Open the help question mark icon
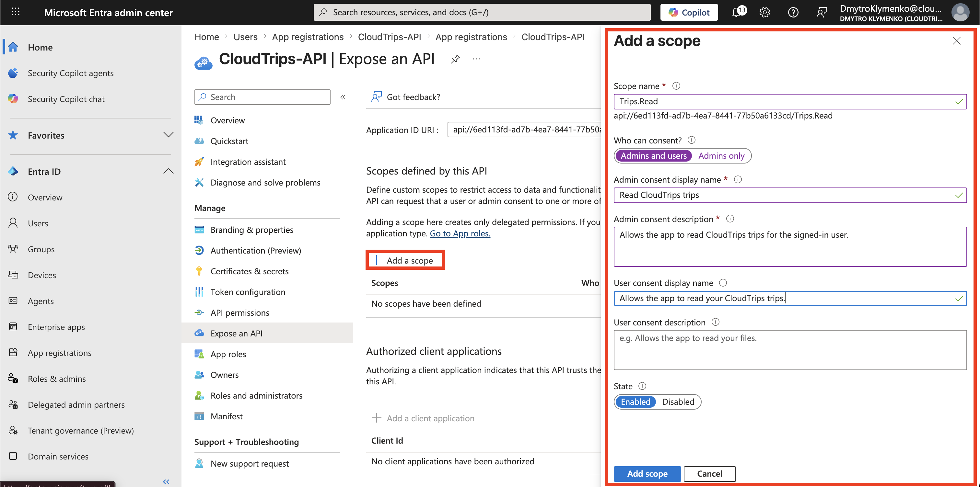Image resolution: width=980 pixels, height=487 pixels. click(793, 12)
